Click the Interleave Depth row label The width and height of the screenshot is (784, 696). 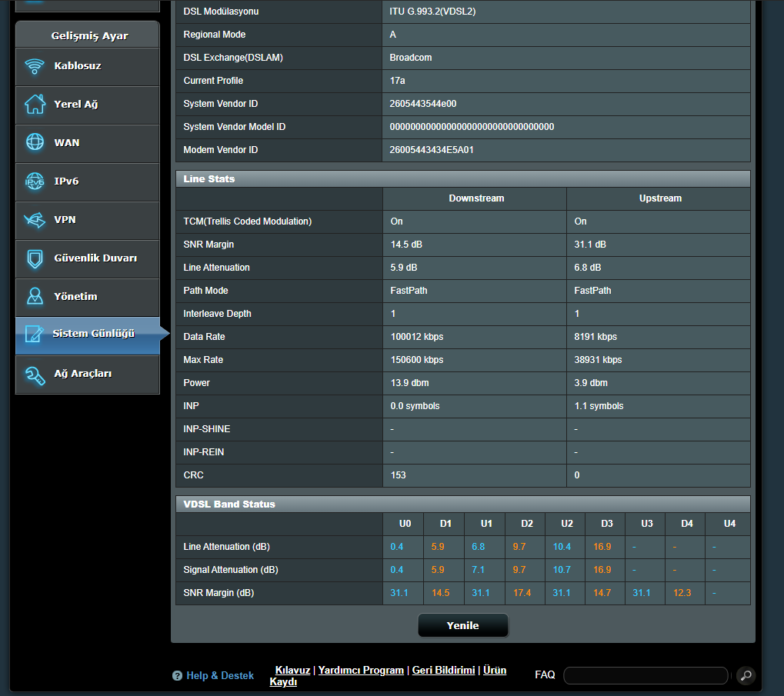point(217,314)
